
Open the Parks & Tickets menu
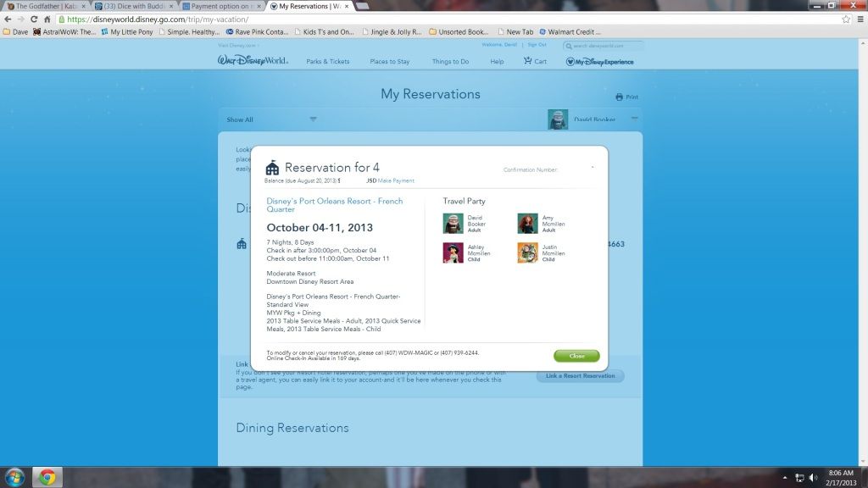coord(328,61)
